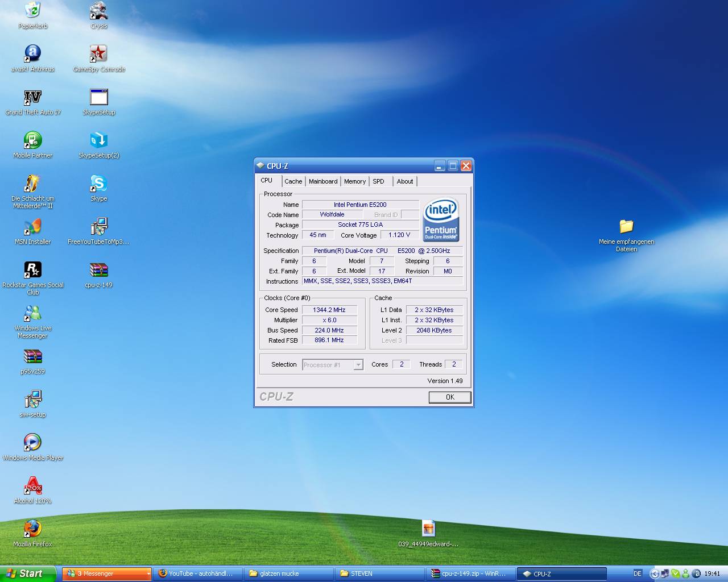This screenshot has height=582, width=728.
Task: Click the Code Name value Wolfdale
Action: tap(332, 214)
